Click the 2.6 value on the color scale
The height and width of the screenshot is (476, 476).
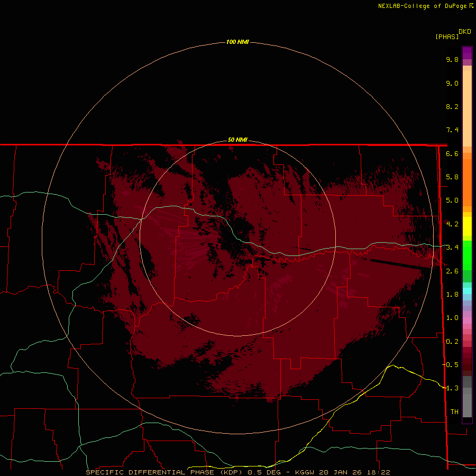[452, 271]
